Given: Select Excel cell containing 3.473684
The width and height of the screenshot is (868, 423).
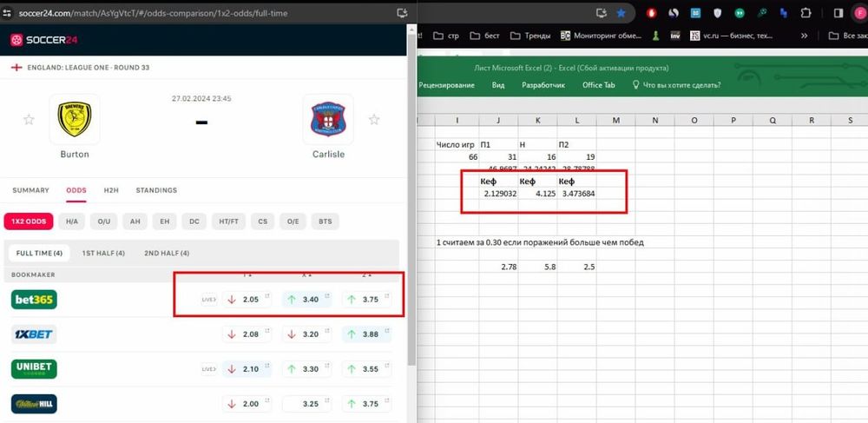Looking at the screenshot, I should pos(577,194).
